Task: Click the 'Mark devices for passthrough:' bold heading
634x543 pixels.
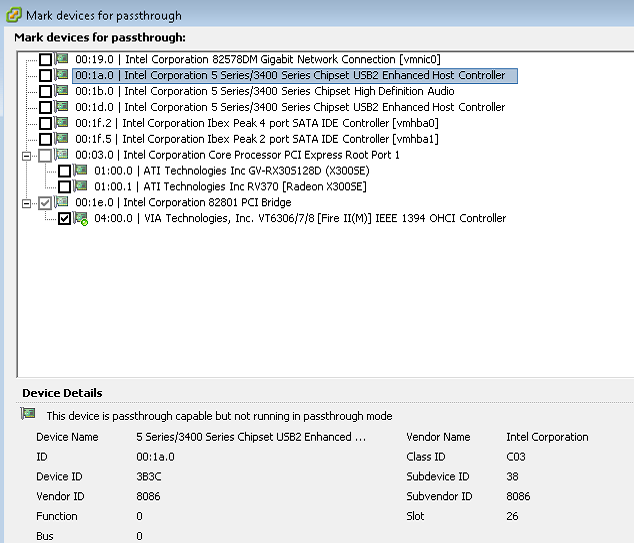Action: click(x=100, y=38)
